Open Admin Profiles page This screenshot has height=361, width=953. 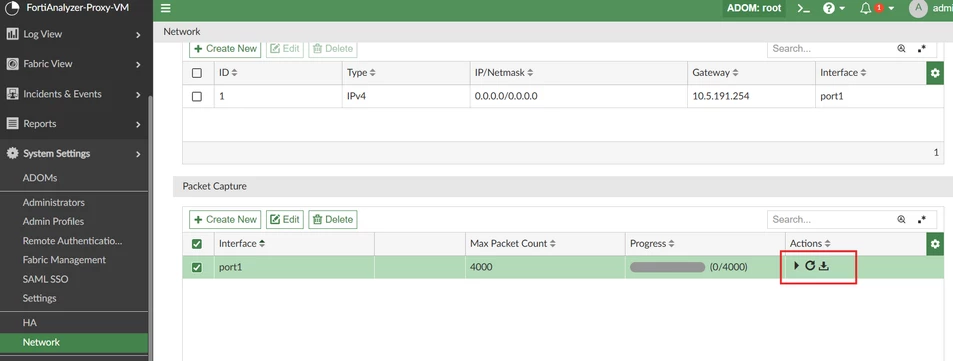click(x=53, y=222)
